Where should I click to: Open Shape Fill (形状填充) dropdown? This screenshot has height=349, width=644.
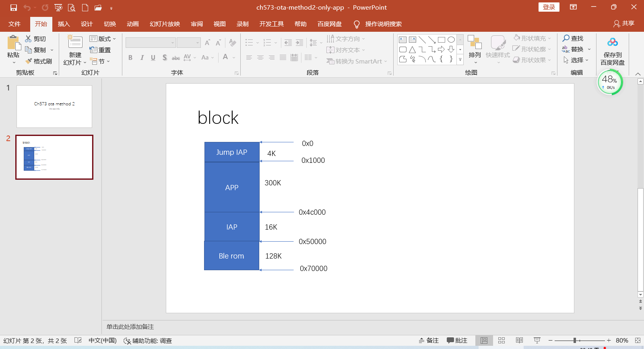[x=532, y=38]
